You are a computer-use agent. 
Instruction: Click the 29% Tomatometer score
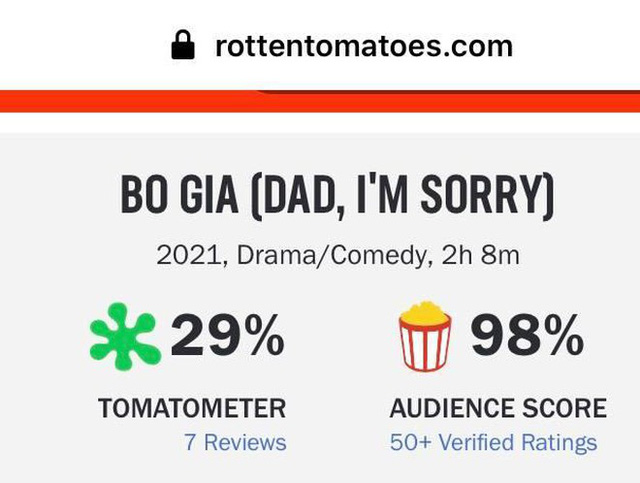(227, 337)
